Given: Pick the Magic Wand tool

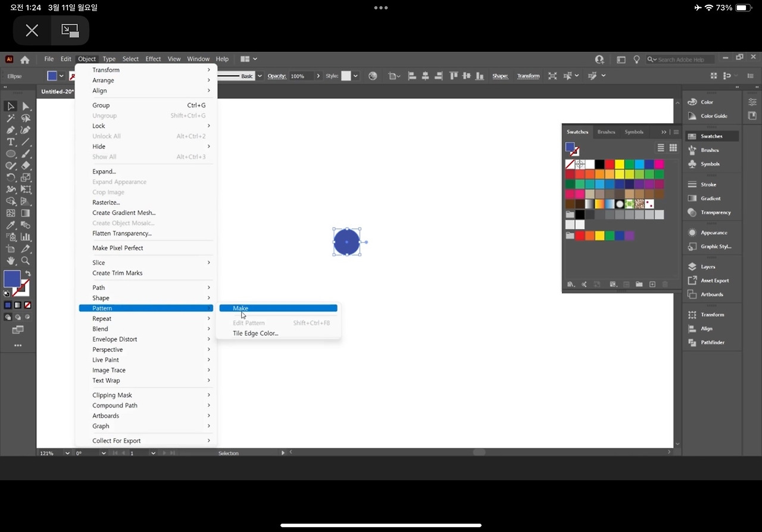Looking at the screenshot, I should [11, 118].
